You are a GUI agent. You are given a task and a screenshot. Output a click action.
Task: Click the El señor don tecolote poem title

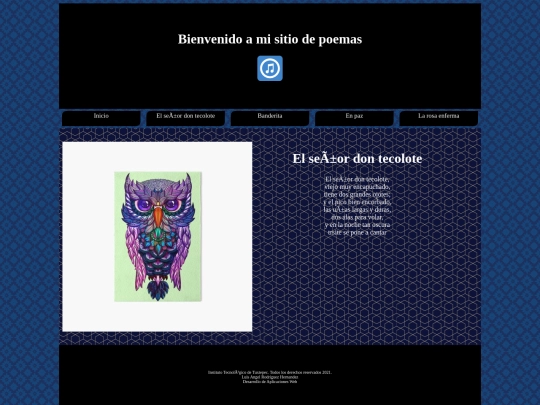(357, 159)
